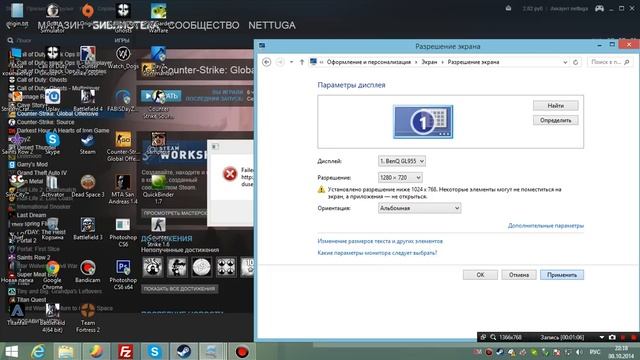The height and width of the screenshot is (360, 640).
Task: Open the Uplay desktop shortcut
Action: click(53, 100)
